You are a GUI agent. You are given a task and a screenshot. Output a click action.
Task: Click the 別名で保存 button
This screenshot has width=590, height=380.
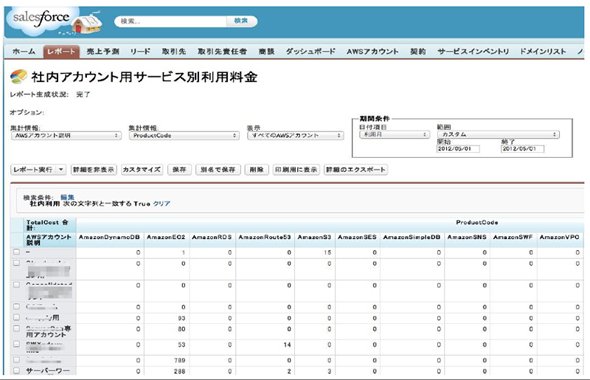pos(218,170)
